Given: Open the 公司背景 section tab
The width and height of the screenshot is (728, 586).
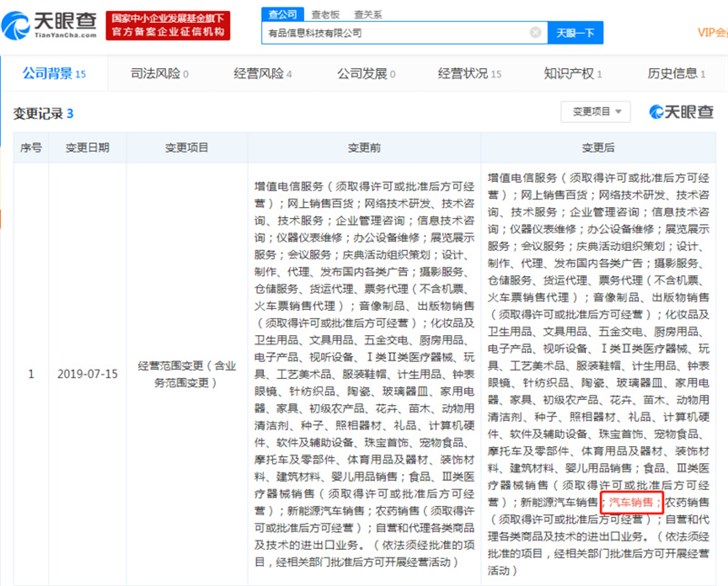Looking at the screenshot, I should 54,73.
